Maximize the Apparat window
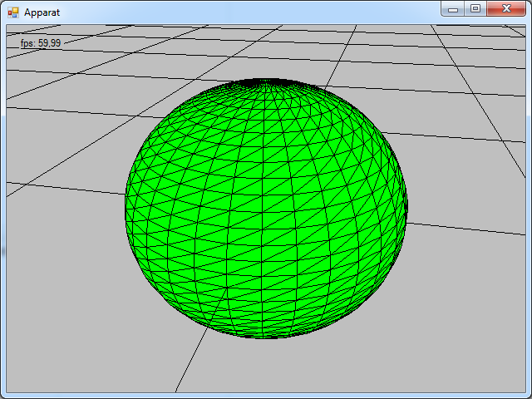This screenshot has width=532, height=399. click(x=475, y=9)
